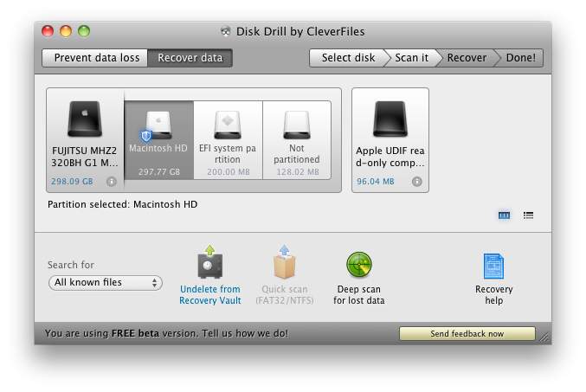Select the Apple UDIF read-only disk icon
Screen dimensions: 586x392
click(390, 119)
